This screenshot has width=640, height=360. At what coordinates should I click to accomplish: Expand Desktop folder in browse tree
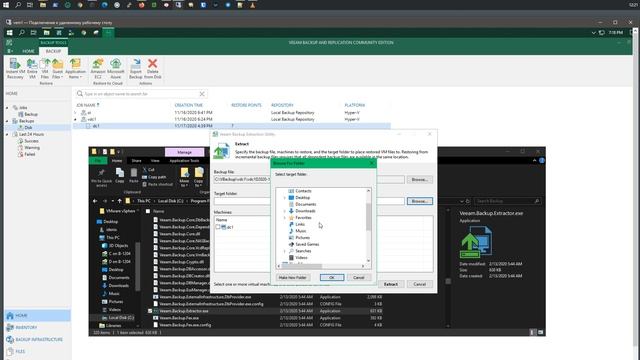tap(285, 198)
